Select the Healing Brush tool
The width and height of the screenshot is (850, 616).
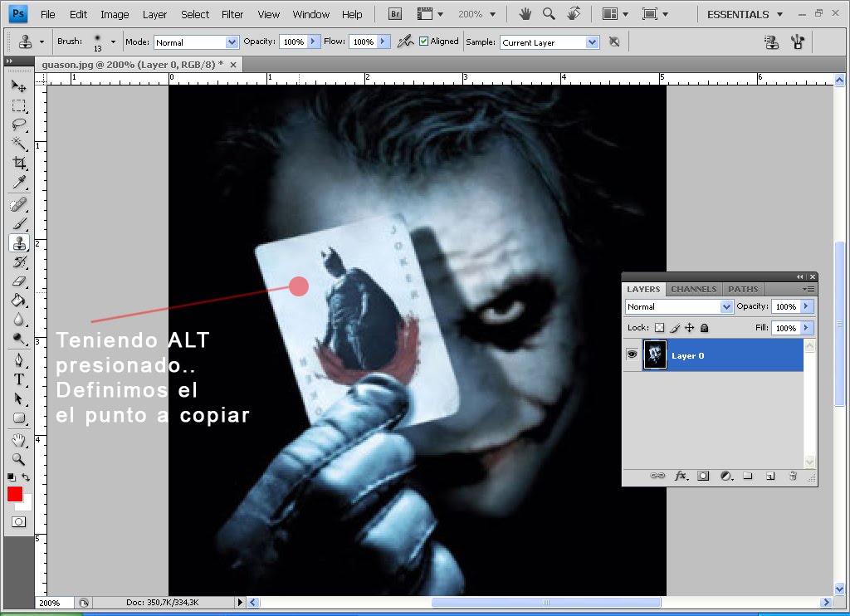pyautogui.click(x=18, y=204)
